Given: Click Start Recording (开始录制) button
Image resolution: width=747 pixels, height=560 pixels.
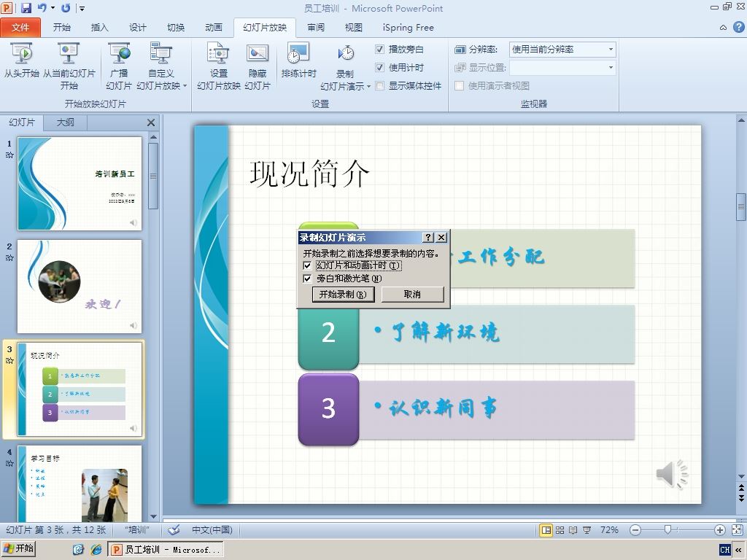Looking at the screenshot, I should [x=343, y=295].
